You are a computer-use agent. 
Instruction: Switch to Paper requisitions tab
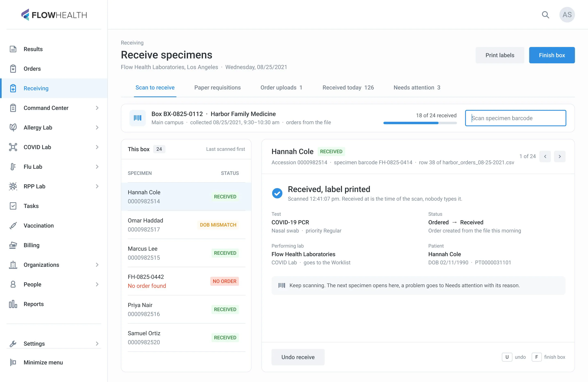tap(217, 87)
